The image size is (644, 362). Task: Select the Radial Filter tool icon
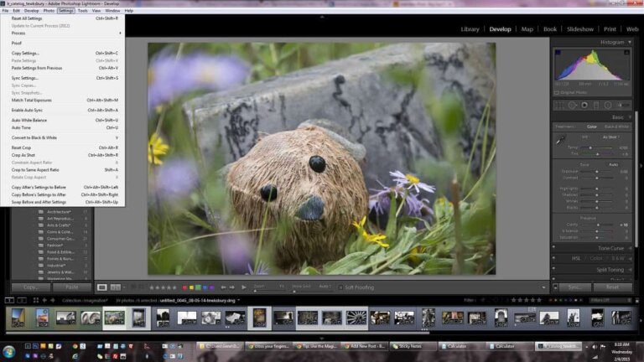point(608,105)
